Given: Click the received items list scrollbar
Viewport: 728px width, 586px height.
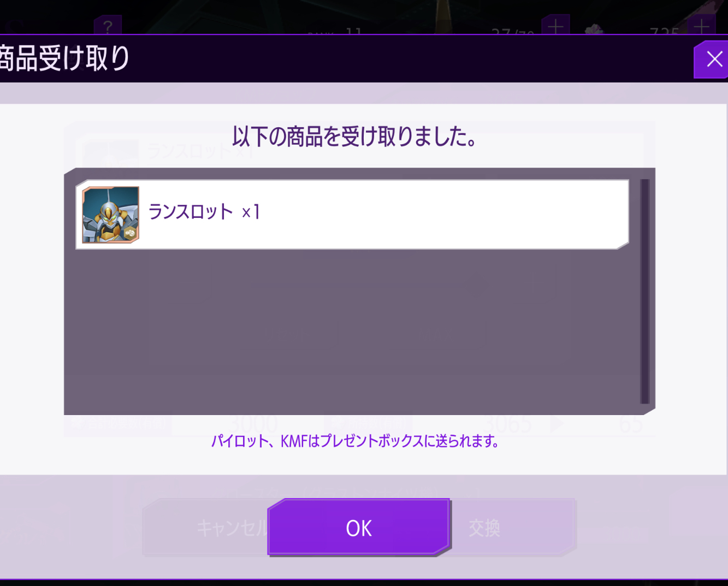Looking at the screenshot, I should coord(645,291).
